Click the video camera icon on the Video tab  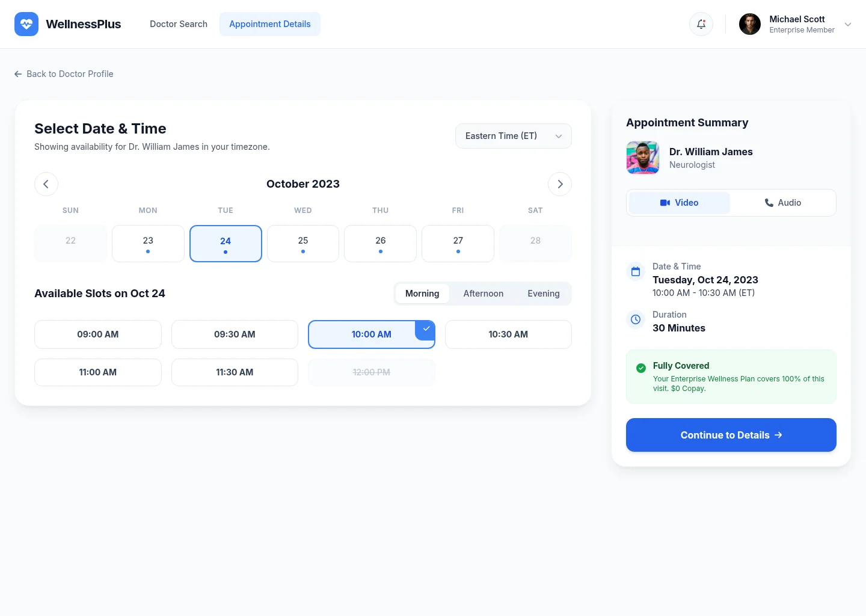click(664, 203)
